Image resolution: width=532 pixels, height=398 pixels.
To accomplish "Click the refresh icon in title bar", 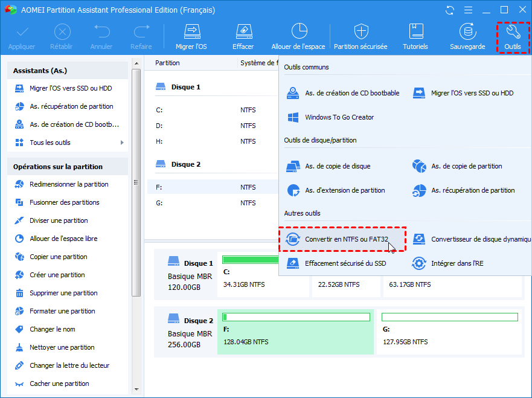I will [x=450, y=10].
